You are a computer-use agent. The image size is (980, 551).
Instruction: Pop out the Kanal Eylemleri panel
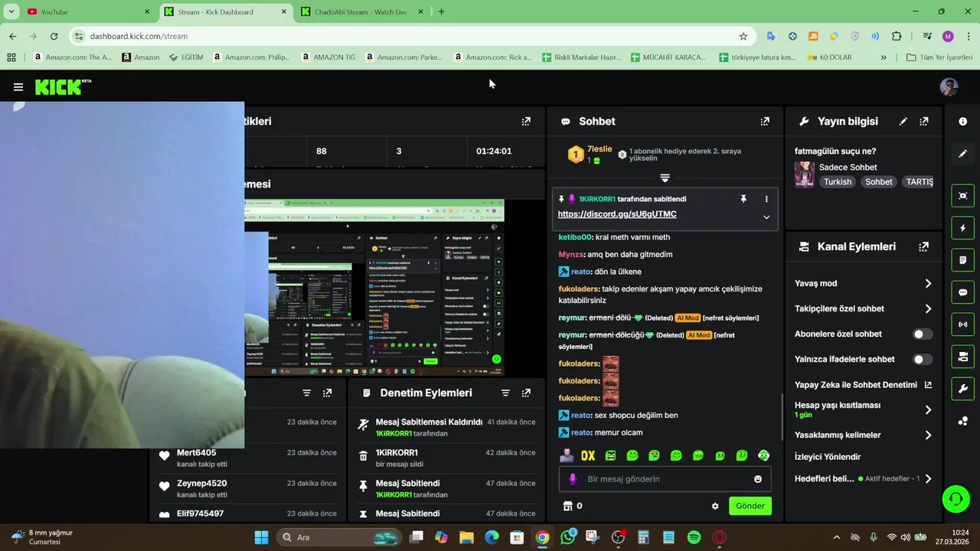923,247
